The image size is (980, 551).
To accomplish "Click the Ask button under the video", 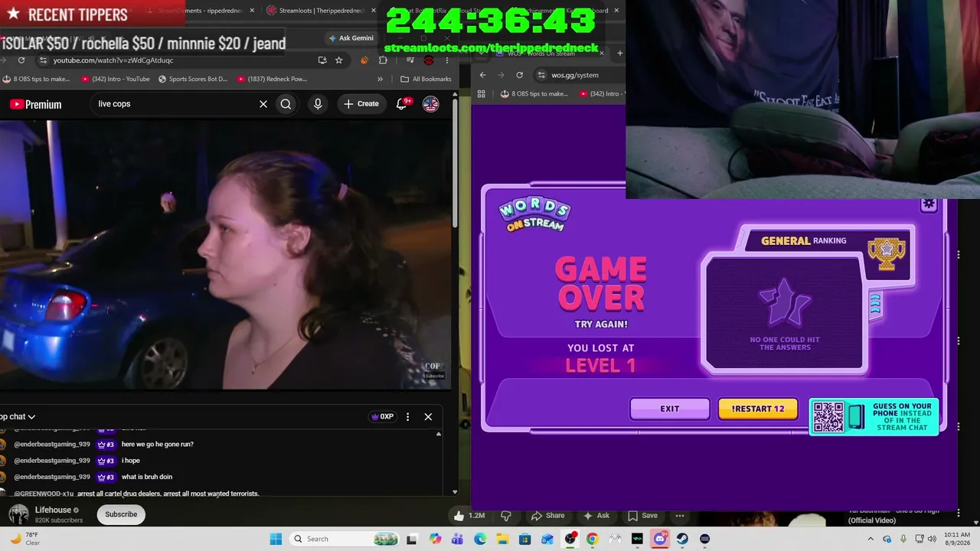I will click(596, 516).
